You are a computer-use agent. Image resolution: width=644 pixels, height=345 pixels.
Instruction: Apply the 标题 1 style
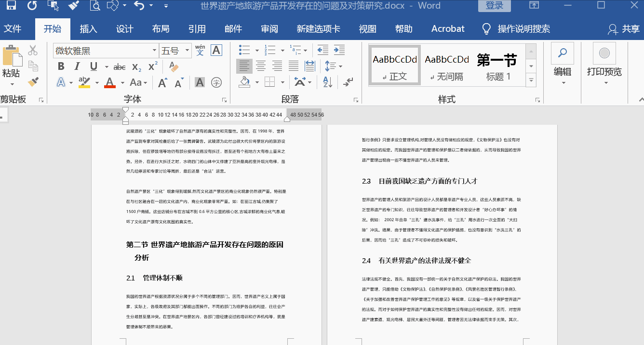pyautogui.click(x=498, y=65)
